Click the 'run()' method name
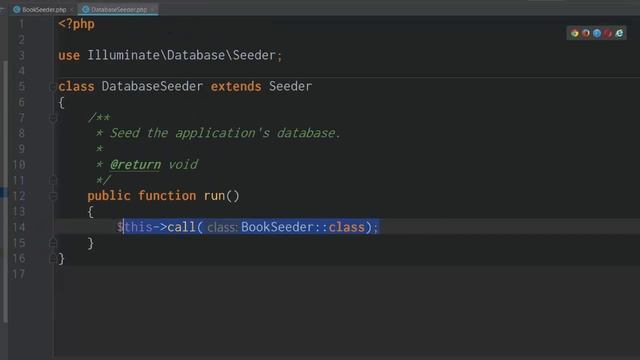Viewport: 640px width, 360px height. tap(221, 196)
